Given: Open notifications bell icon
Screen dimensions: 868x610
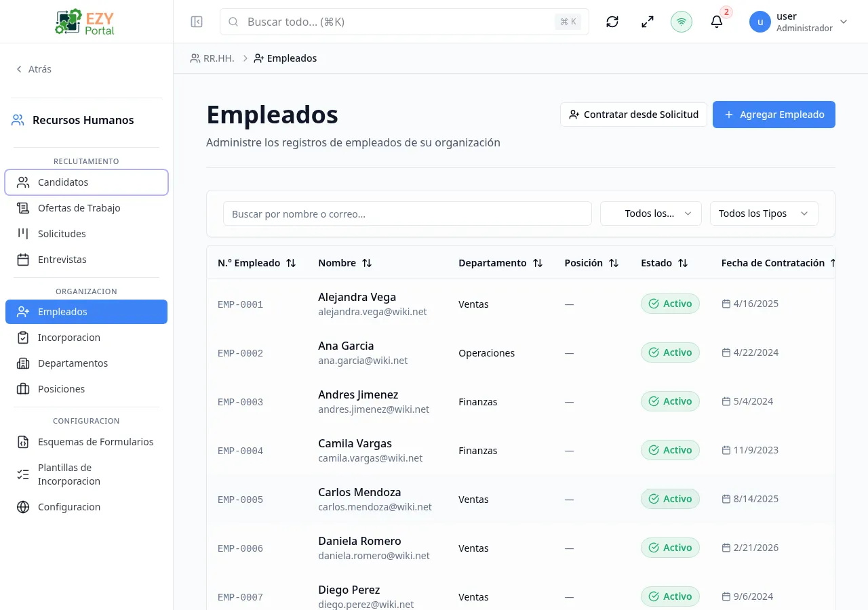Looking at the screenshot, I should 717,22.
